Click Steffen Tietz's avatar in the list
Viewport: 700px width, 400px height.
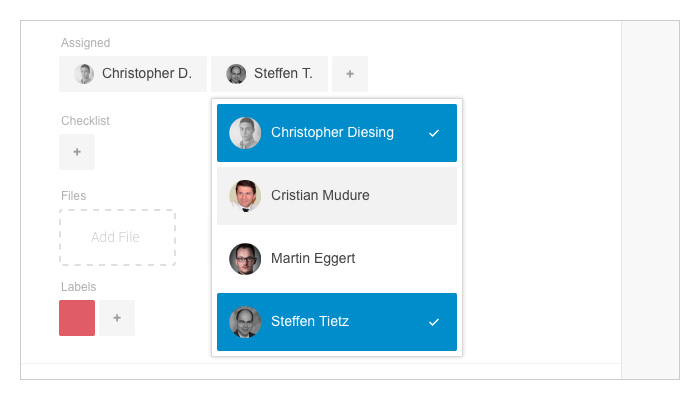[245, 321]
